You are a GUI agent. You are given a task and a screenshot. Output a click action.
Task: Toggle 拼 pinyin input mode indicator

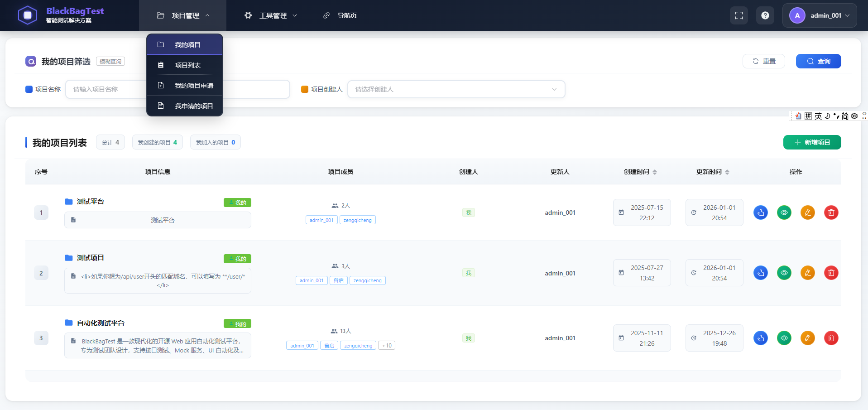[807, 116]
